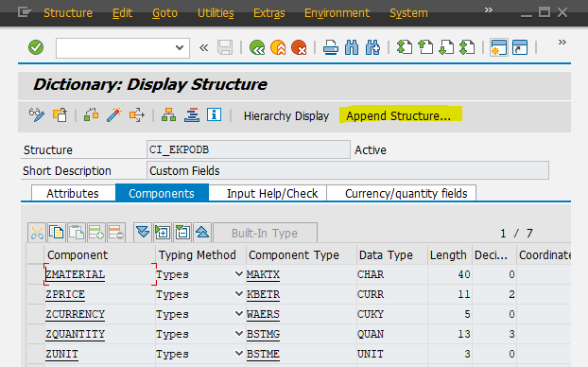Select the Components tab
Viewport: 588px width, 367px height.
tap(162, 193)
